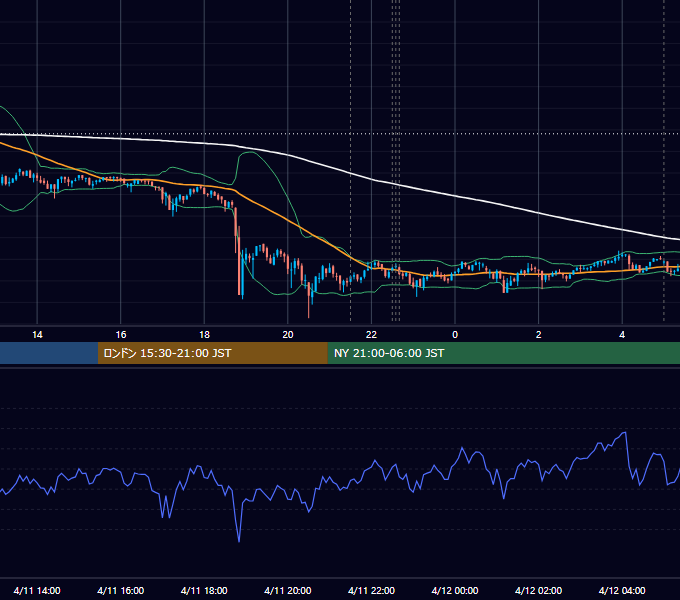Click the 16 hour axis label
Image resolution: width=680 pixels, height=600 pixels.
pyautogui.click(x=121, y=335)
